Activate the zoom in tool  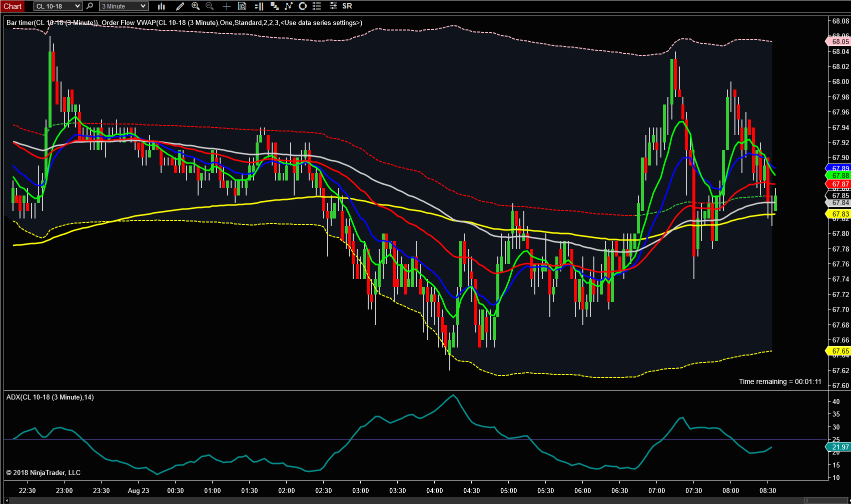[x=196, y=6]
